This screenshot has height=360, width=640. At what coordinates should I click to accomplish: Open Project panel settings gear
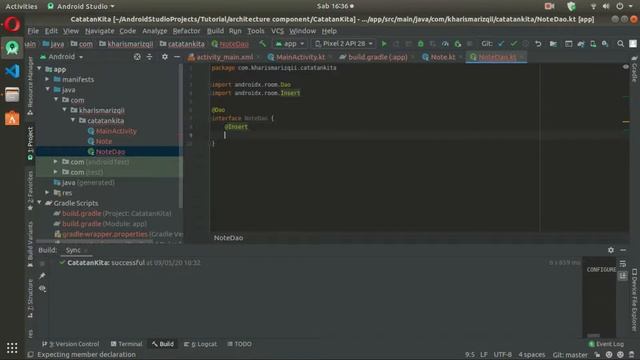click(164, 57)
